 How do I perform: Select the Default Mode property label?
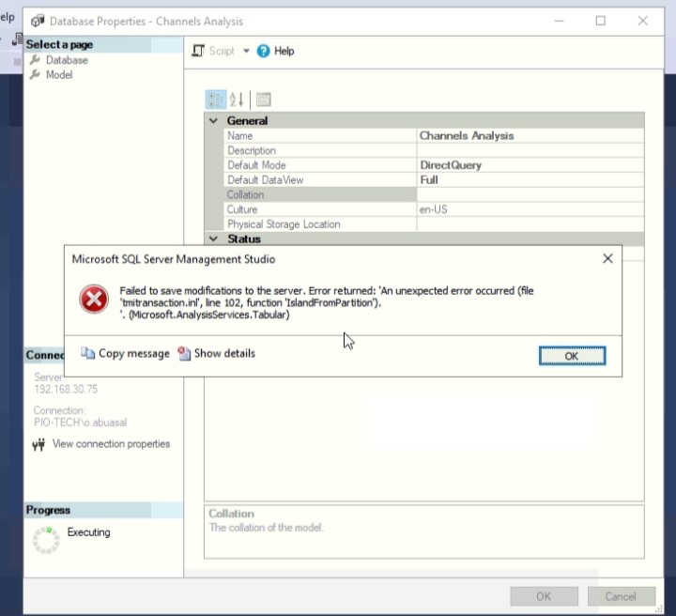coord(256,165)
